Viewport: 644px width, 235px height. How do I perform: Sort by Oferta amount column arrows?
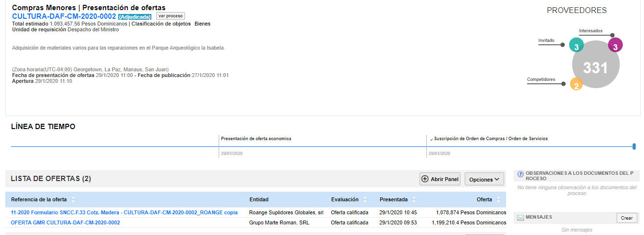coord(498,200)
